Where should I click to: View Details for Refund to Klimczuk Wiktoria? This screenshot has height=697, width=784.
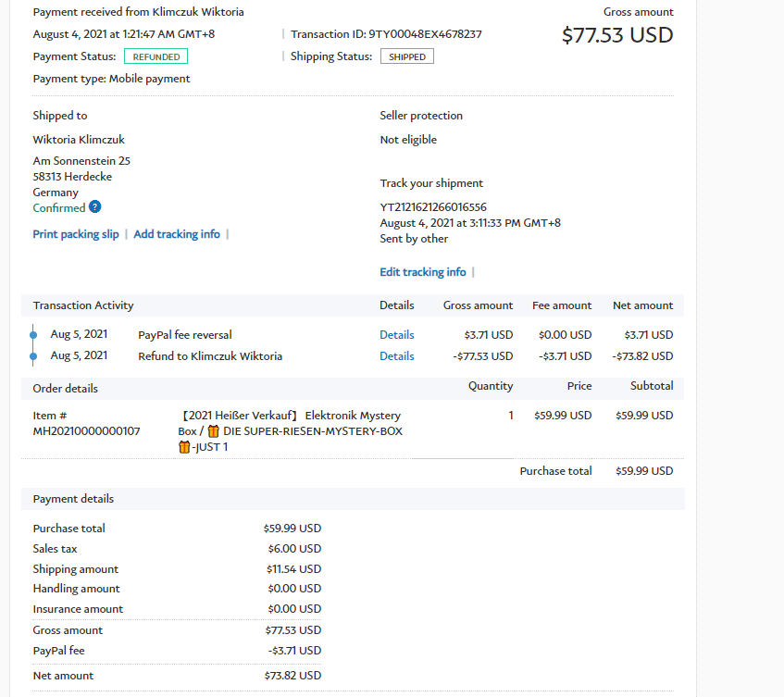pyautogui.click(x=396, y=355)
